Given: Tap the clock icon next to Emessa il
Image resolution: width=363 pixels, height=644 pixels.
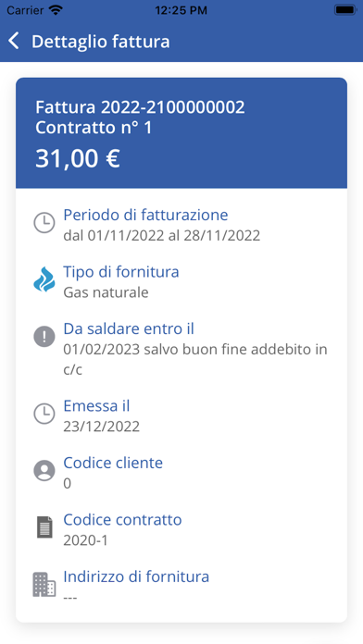Looking at the screenshot, I should (x=44, y=414).
